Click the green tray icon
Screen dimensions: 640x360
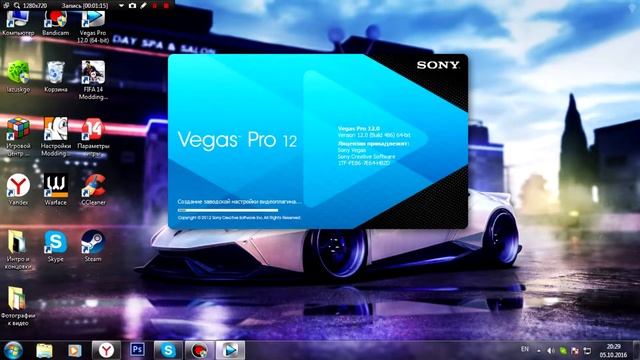coord(563,351)
